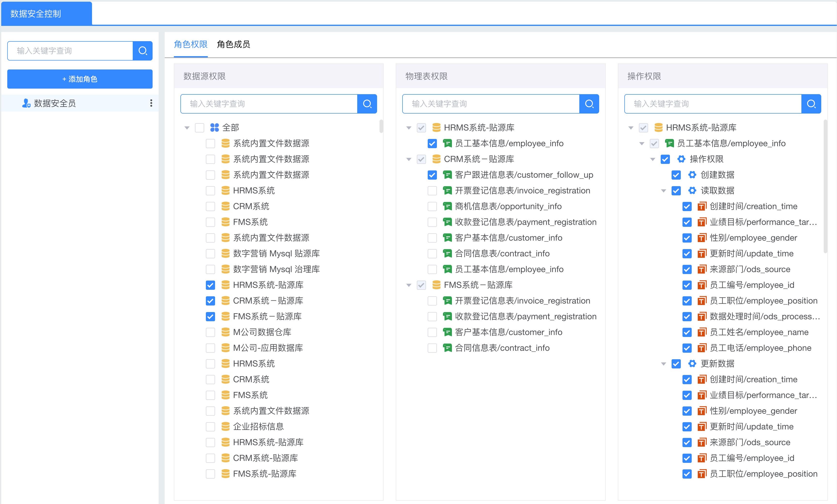Collapse 员工基本信息/employee_info in 操作权限 panel
This screenshot has width=837, height=504.
pyautogui.click(x=642, y=144)
